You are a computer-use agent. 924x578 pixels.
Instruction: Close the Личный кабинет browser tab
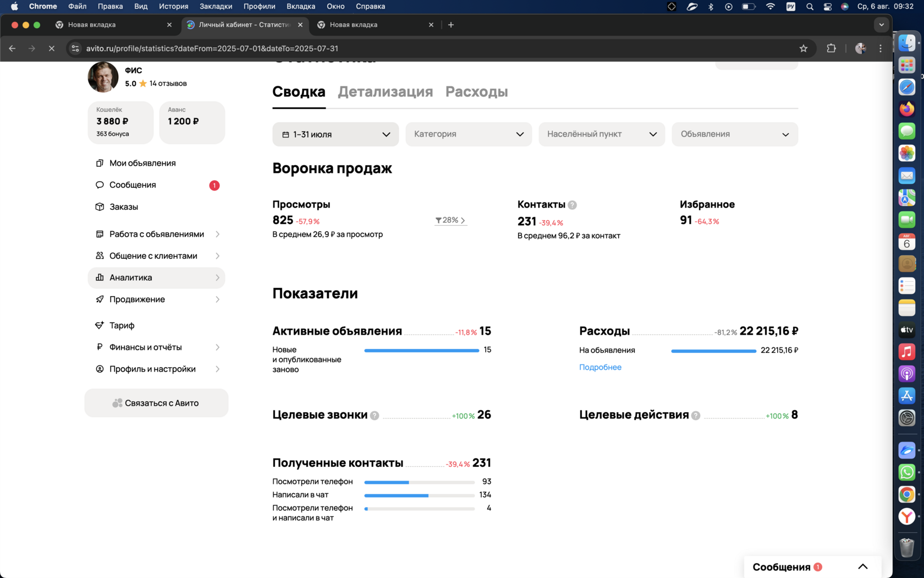click(300, 25)
